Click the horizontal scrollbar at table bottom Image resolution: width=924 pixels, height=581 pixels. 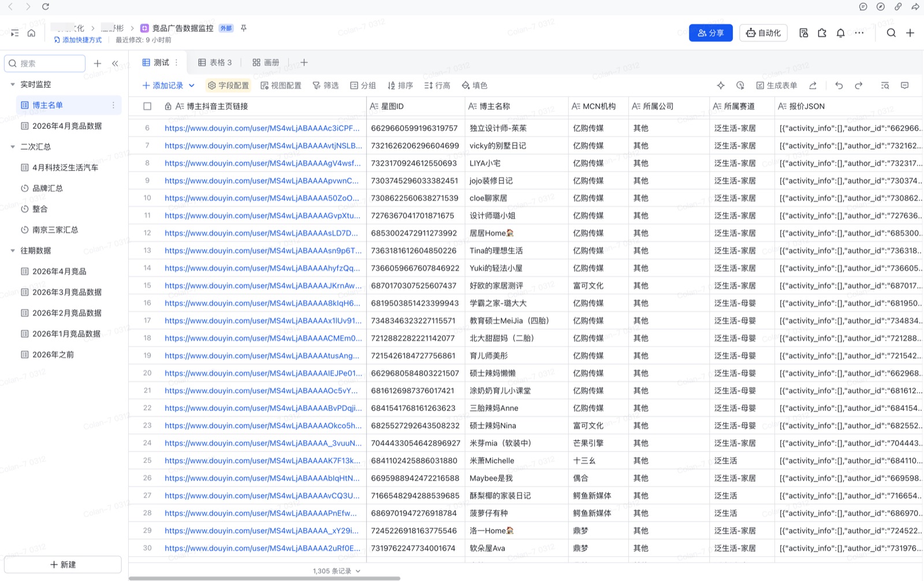[x=264, y=578]
